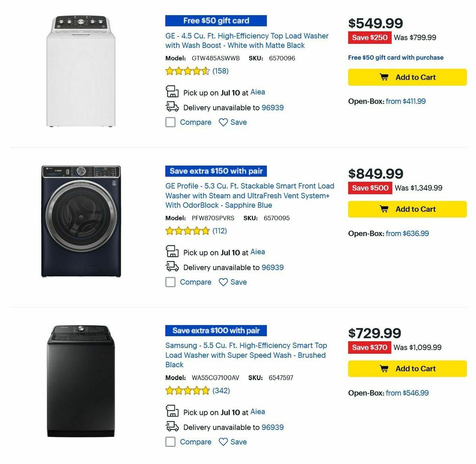Add the GE top load washer to cart
This screenshot has width=476, height=464.
(407, 77)
